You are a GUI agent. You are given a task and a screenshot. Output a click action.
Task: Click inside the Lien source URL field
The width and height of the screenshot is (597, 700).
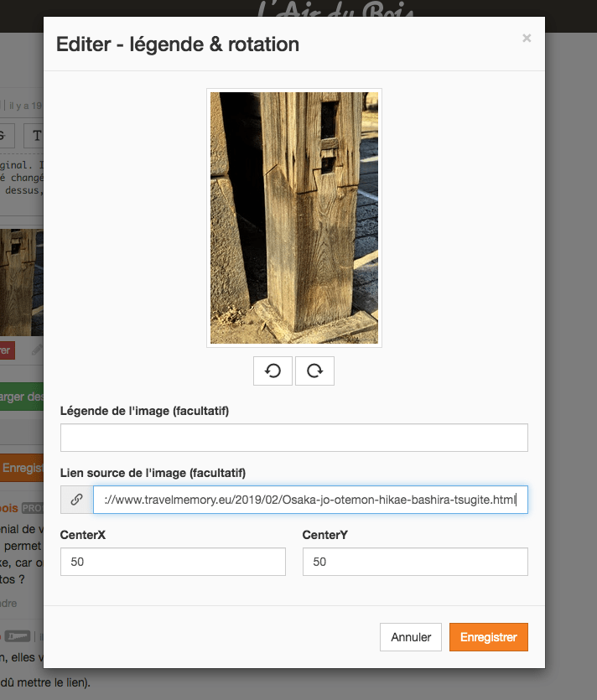(x=310, y=500)
